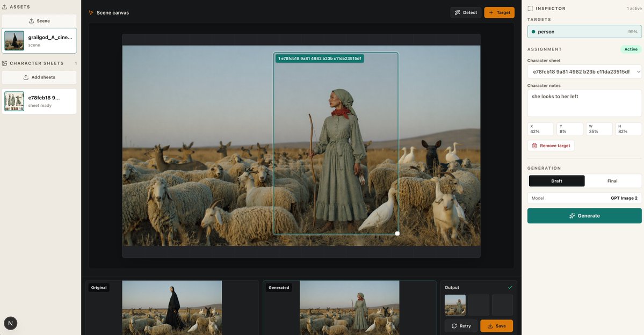
Task: Select the e78fcb18 character sheet card
Action: tap(39, 101)
